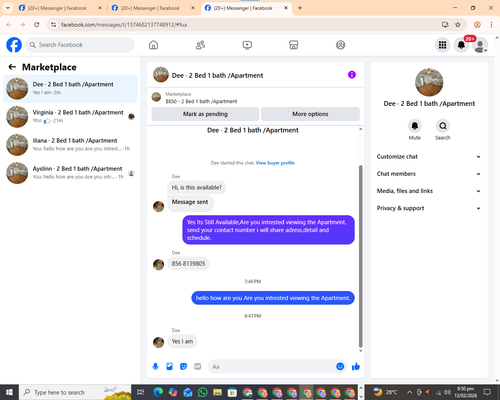Search in conversation with magnifier icon
This screenshot has width=500, height=400.
[x=443, y=126]
